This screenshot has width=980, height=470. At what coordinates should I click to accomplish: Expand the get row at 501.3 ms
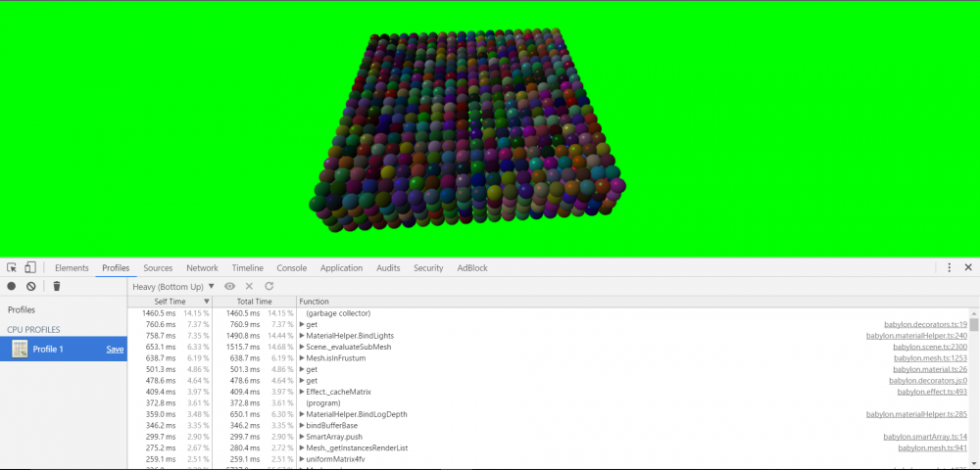tap(302, 369)
